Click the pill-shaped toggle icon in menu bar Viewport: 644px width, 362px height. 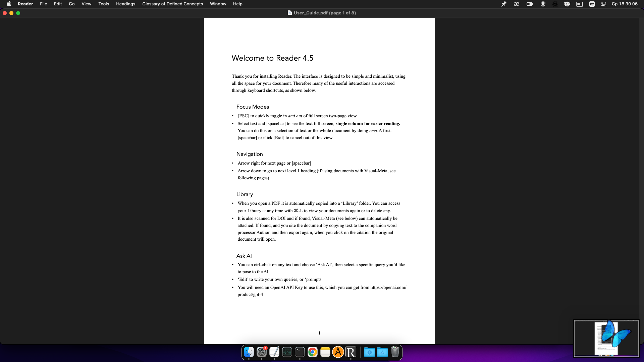530,4
